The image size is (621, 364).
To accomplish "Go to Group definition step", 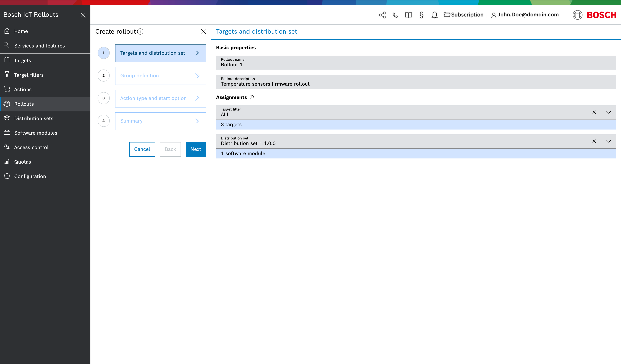I will pos(160,76).
